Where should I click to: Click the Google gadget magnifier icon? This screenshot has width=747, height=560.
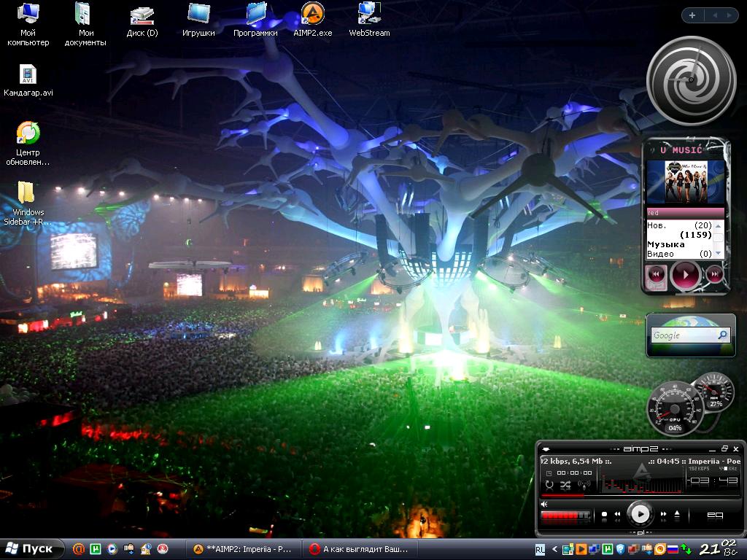click(722, 335)
